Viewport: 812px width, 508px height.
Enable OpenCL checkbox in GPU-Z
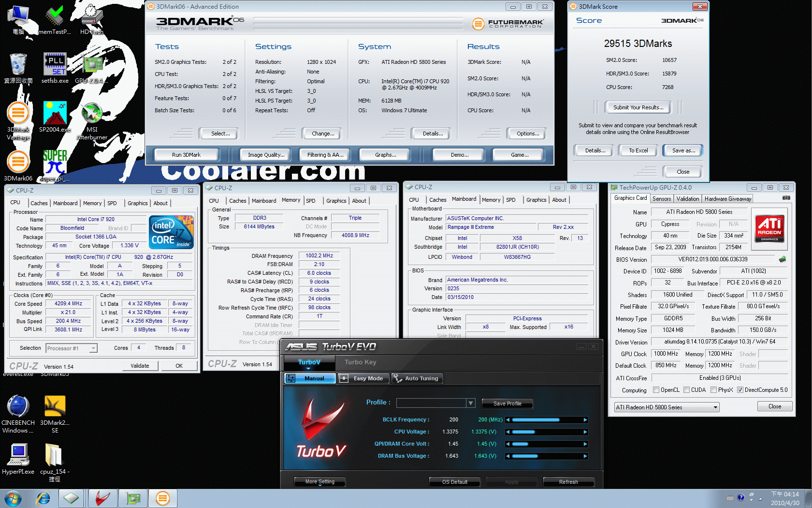(656, 390)
